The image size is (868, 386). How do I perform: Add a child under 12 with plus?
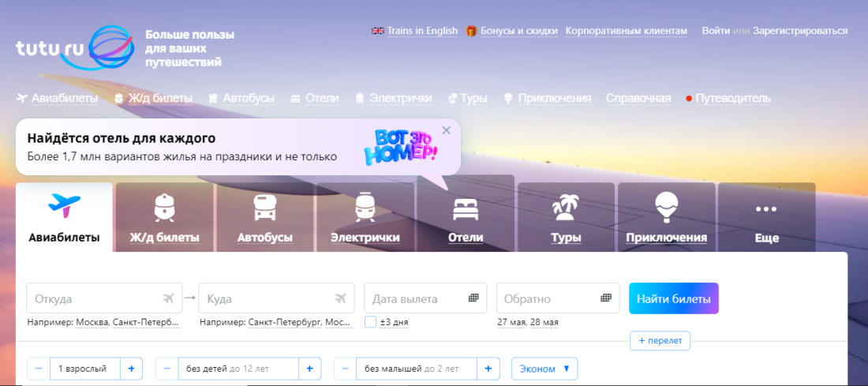tap(309, 369)
